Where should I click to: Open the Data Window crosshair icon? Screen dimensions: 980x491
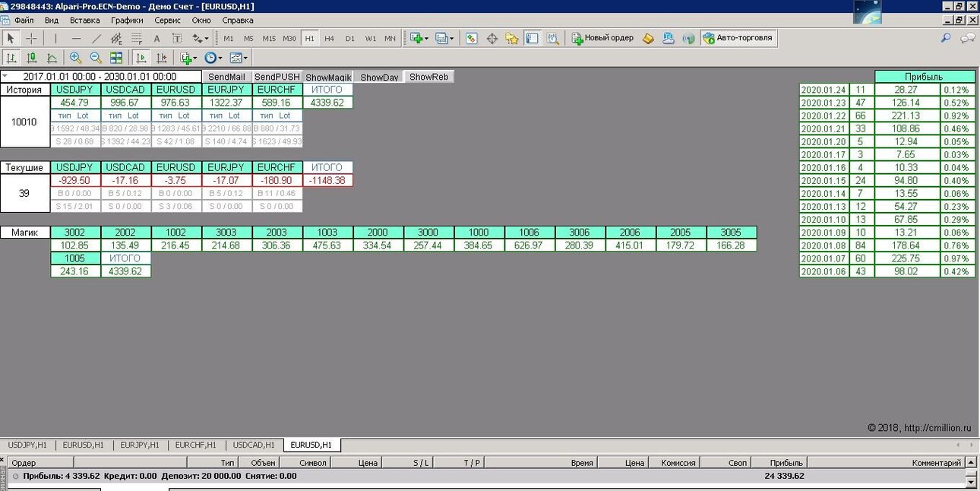(492, 38)
